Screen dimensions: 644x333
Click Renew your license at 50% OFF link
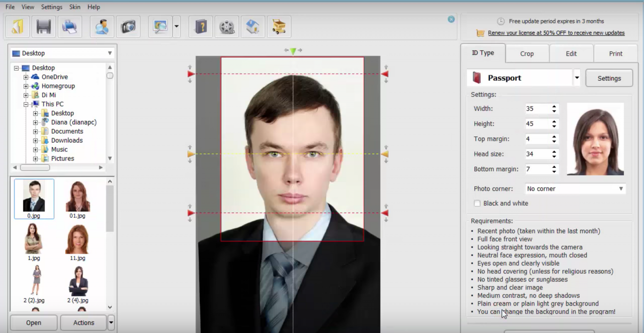click(556, 33)
